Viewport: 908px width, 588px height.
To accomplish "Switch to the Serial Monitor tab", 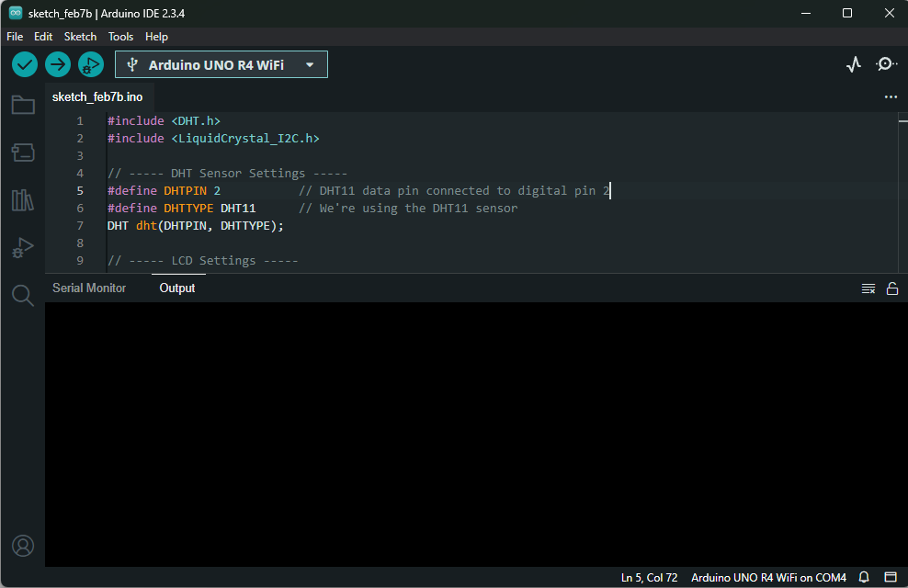I will point(89,288).
